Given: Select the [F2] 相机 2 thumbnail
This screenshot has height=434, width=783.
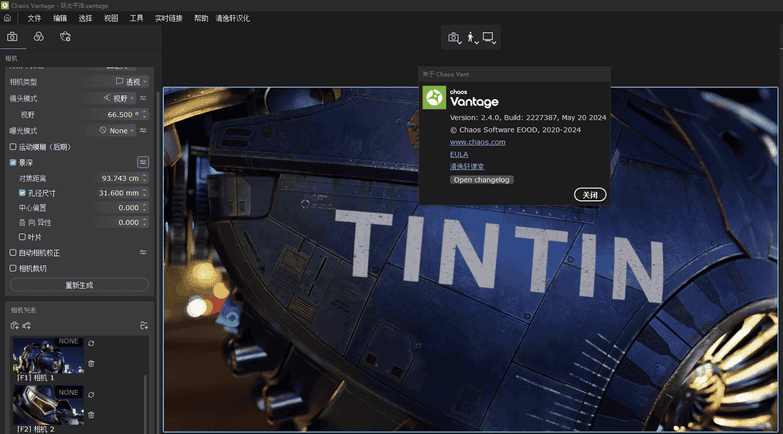Looking at the screenshot, I should [x=48, y=405].
